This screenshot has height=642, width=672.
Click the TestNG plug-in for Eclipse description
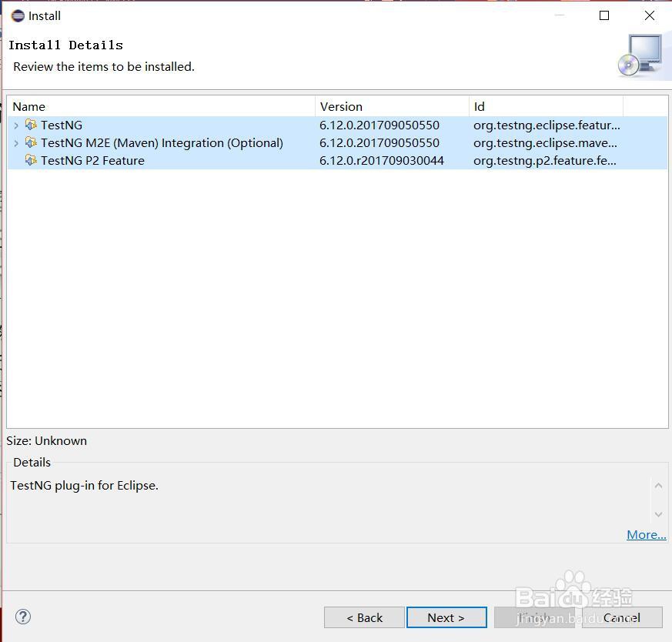pos(85,486)
